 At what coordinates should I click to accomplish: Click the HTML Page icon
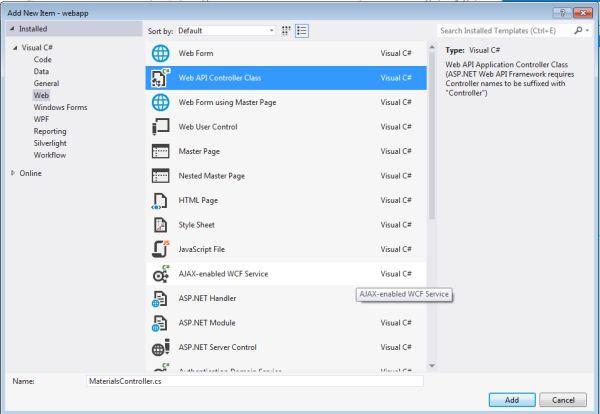point(160,200)
